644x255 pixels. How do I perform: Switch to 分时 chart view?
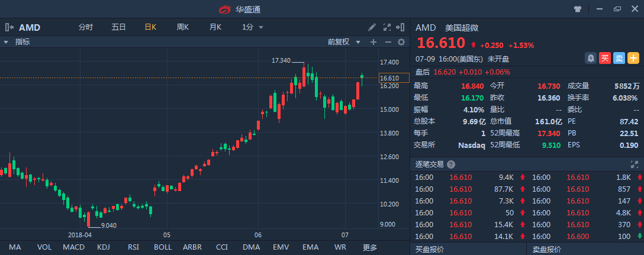[x=86, y=27]
